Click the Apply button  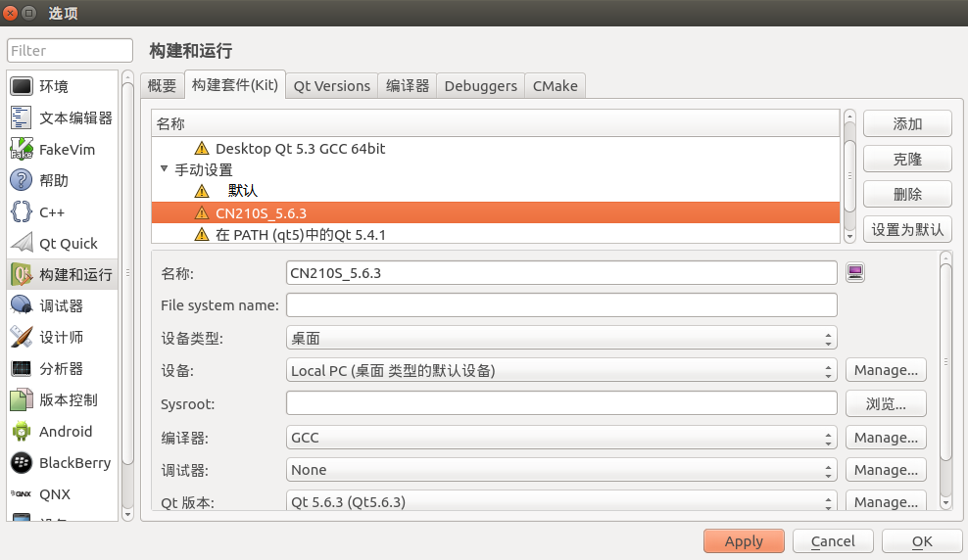click(x=744, y=541)
